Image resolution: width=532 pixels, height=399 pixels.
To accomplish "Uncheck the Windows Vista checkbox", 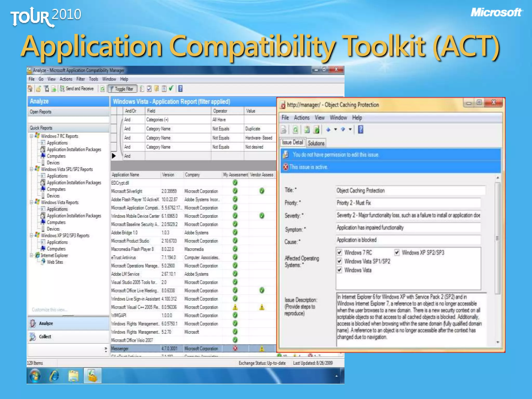I will point(339,270).
